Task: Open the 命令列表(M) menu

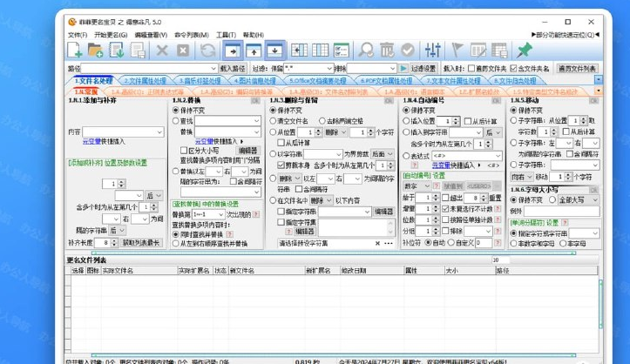Action: pos(192,35)
